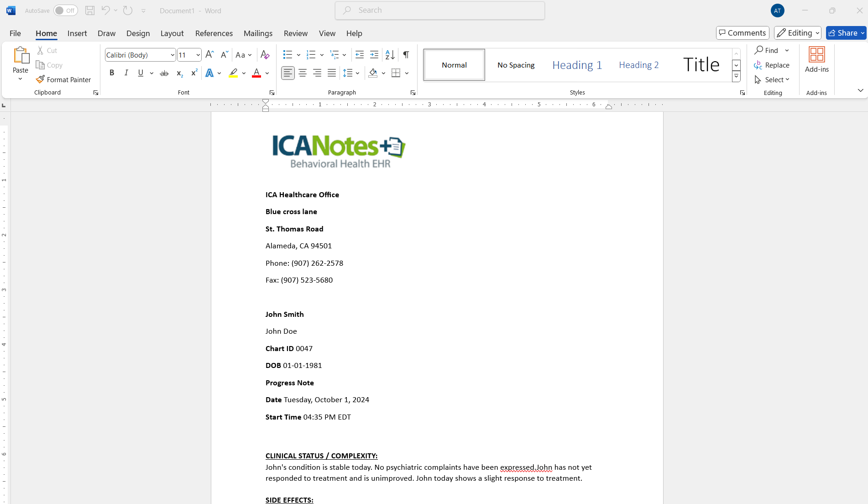Apply strikethrough formatting
The height and width of the screenshot is (504, 868).
pyautogui.click(x=164, y=73)
